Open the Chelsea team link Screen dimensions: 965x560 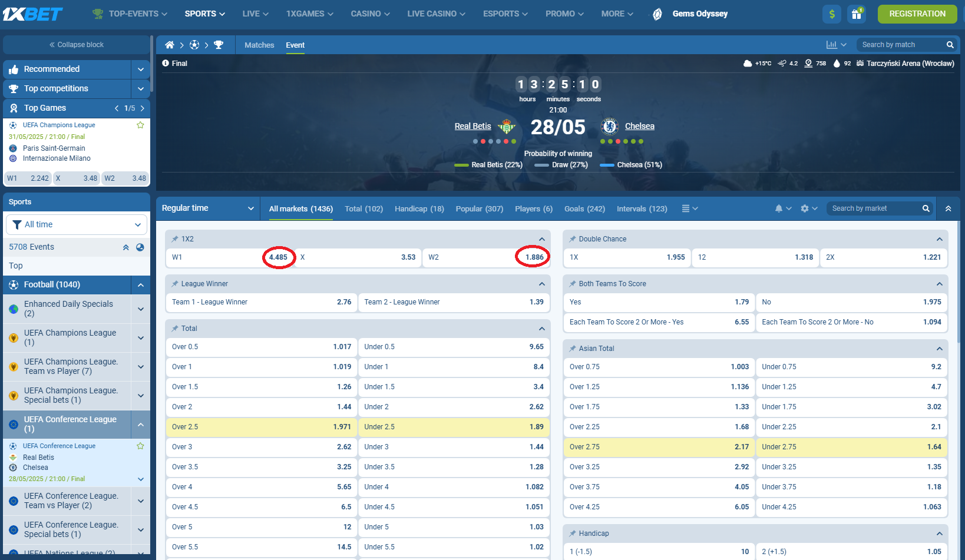coord(639,126)
